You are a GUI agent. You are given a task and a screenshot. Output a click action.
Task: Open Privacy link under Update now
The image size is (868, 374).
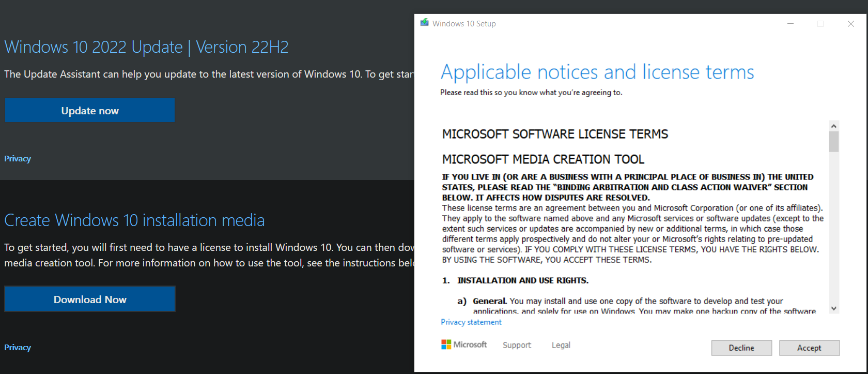click(18, 159)
